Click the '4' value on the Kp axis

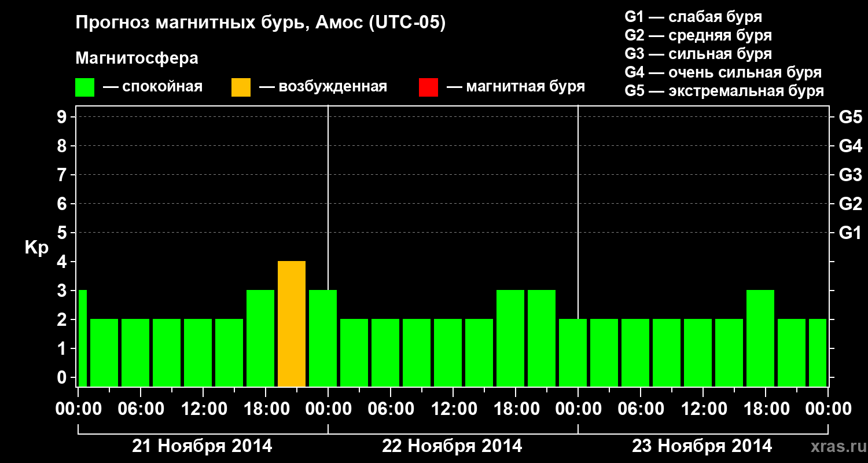[63, 262]
